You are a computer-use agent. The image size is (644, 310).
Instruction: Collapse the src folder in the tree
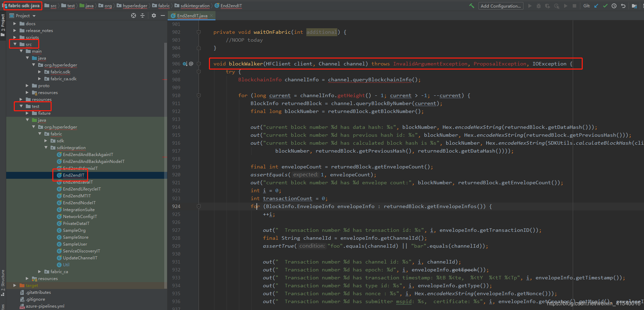15,44
